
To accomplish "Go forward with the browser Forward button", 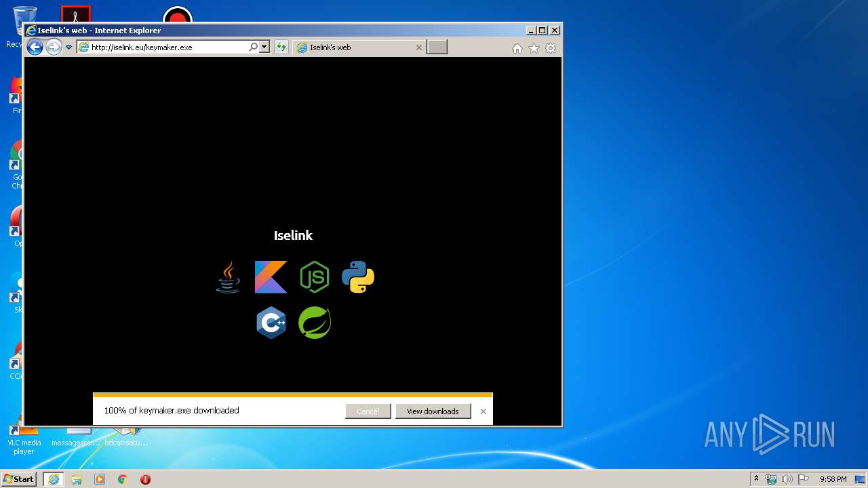I will [x=54, y=47].
